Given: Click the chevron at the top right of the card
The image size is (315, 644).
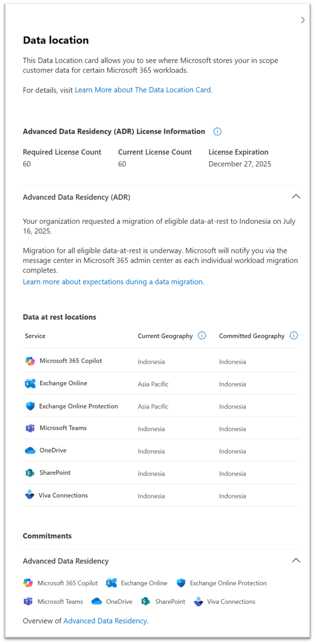Looking at the screenshot, I should [303, 19].
